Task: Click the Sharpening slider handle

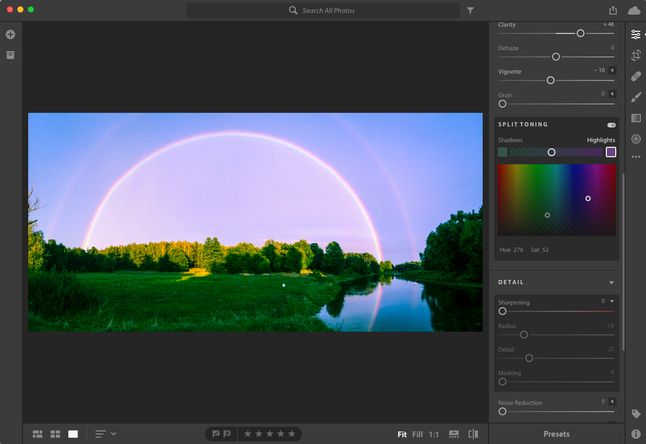Action: point(502,311)
